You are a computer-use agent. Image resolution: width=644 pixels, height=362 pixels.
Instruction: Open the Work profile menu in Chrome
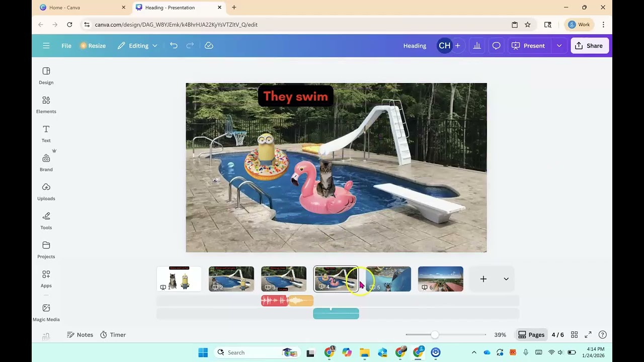[579, 25]
